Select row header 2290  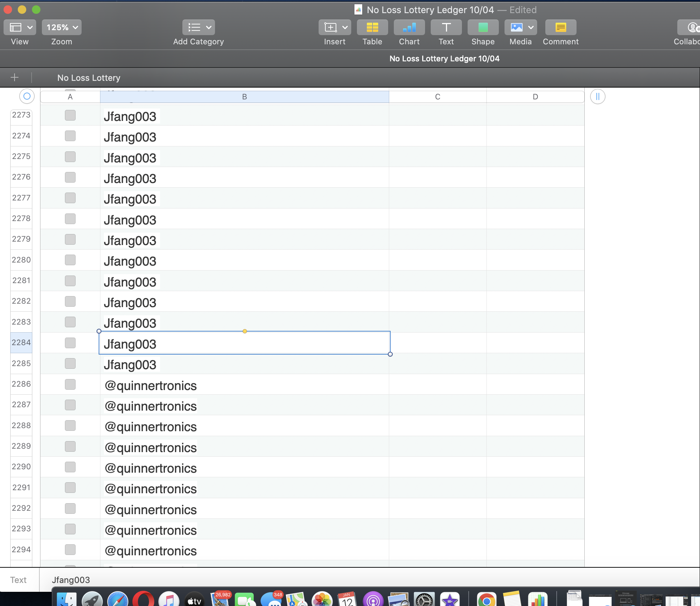[x=21, y=467]
